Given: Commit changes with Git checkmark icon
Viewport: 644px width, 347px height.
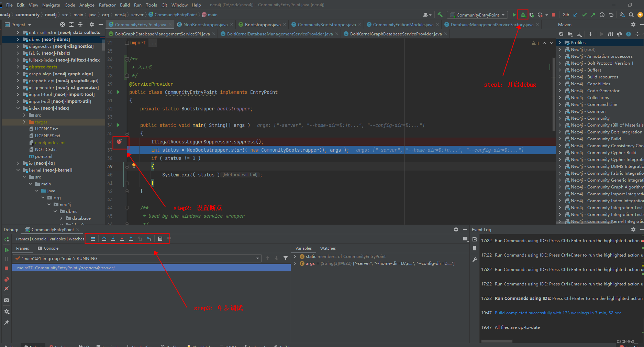Looking at the screenshot, I should pyautogui.click(x=584, y=15).
